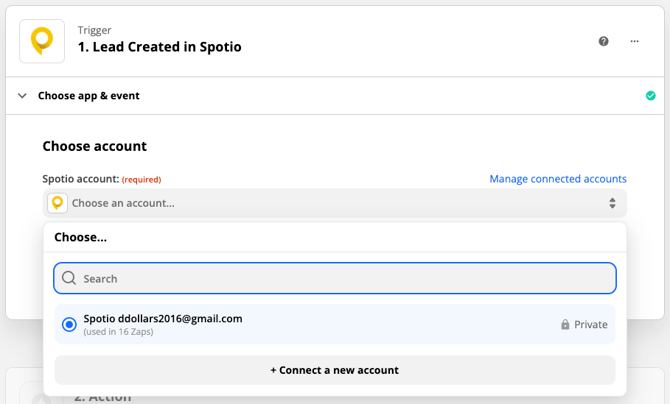Image resolution: width=670 pixels, height=404 pixels.
Task: Click the '(required)' label text
Action: point(141,180)
